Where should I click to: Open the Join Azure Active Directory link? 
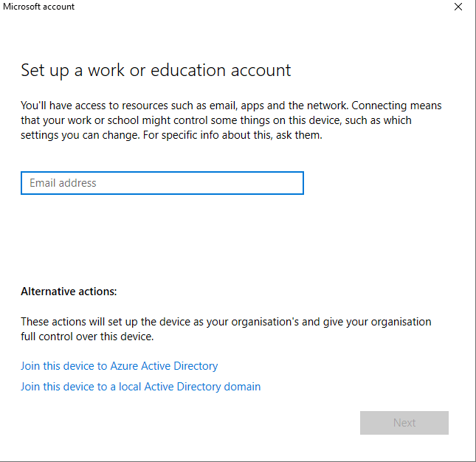coord(119,366)
